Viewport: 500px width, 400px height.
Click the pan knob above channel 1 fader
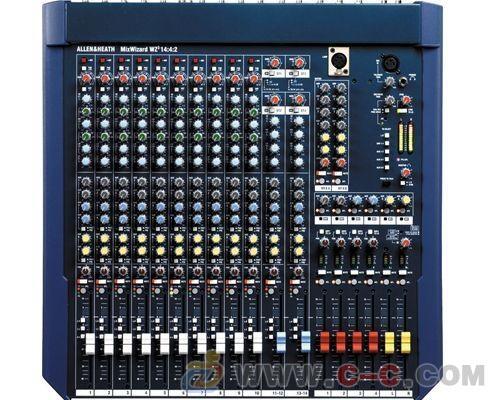[x=86, y=271]
